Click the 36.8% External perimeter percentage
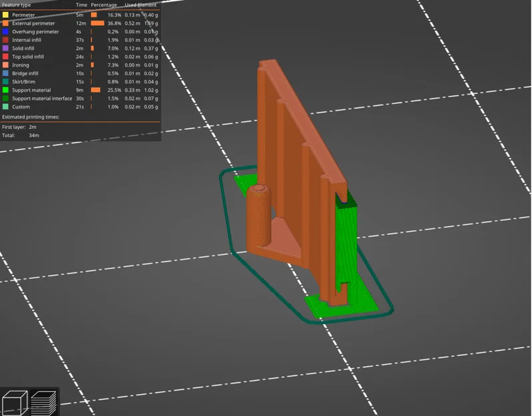The height and width of the screenshot is (416, 532). 115,23
